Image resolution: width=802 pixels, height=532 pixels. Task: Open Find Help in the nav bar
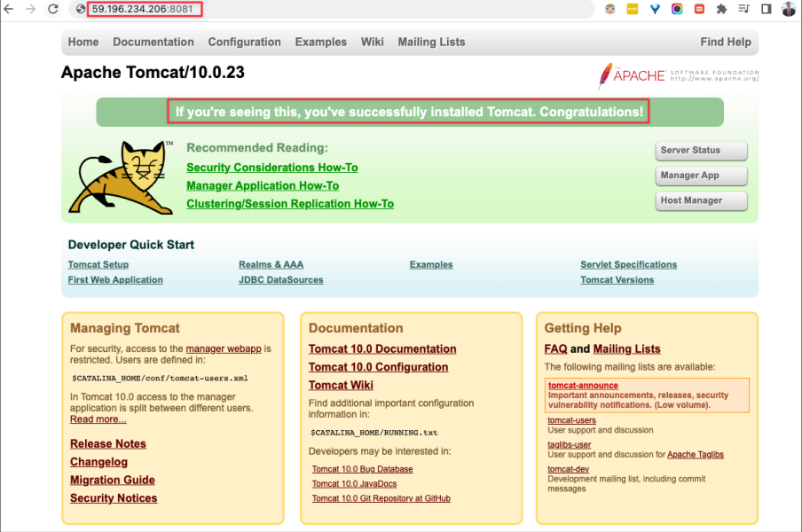click(726, 42)
